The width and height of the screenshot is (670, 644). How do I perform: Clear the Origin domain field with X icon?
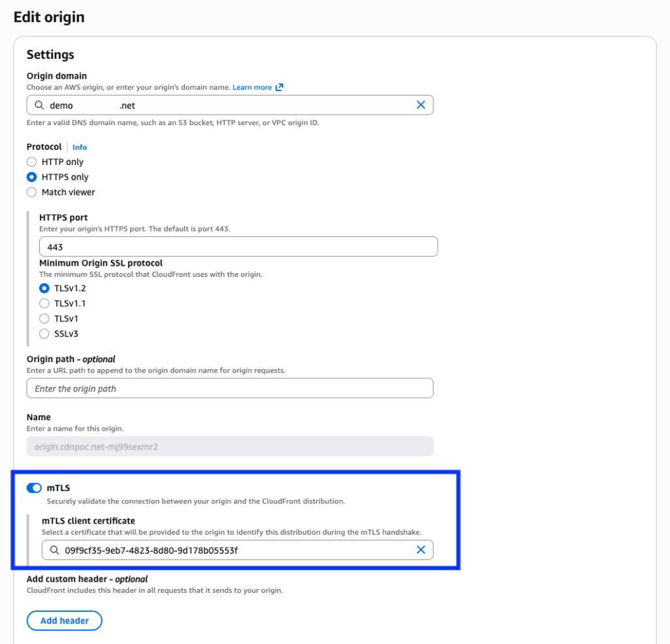[421, 105]
